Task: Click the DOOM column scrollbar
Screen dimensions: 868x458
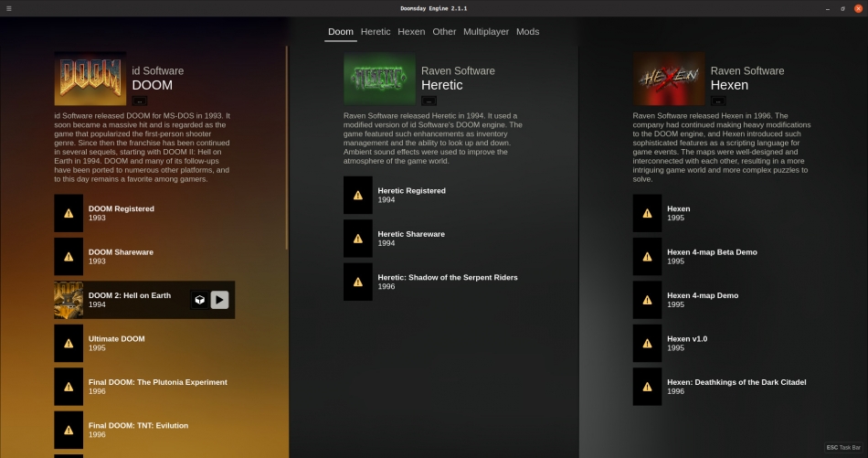Action: click(x=287, y=147)
